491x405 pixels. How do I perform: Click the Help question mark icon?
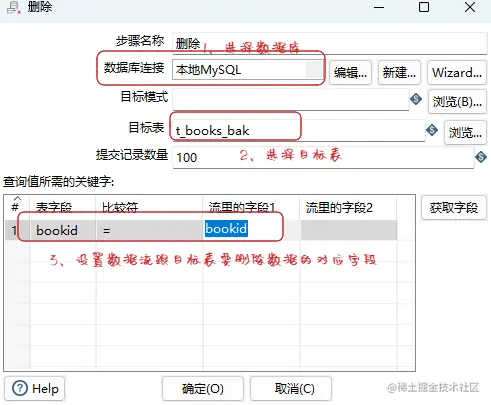pos(20,388)
